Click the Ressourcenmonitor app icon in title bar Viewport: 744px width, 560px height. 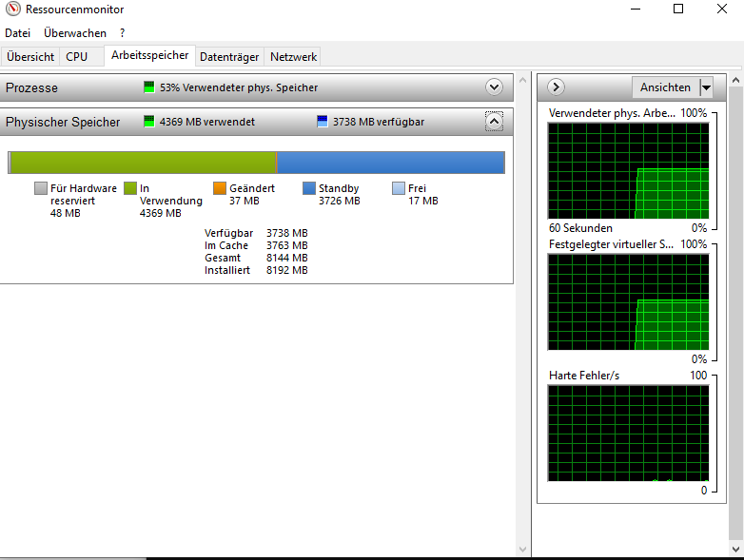[13, 9]
